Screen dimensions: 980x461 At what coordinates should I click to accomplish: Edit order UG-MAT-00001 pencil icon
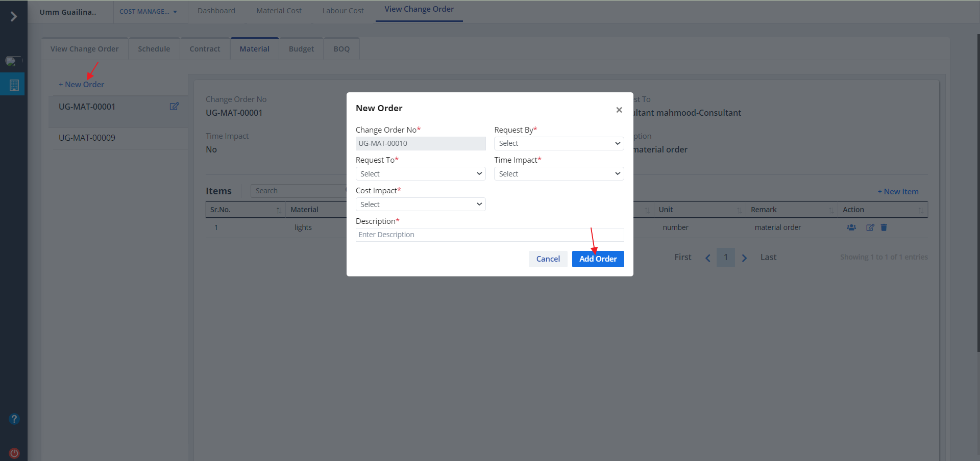pyautogui.click(x=174, y=107)
